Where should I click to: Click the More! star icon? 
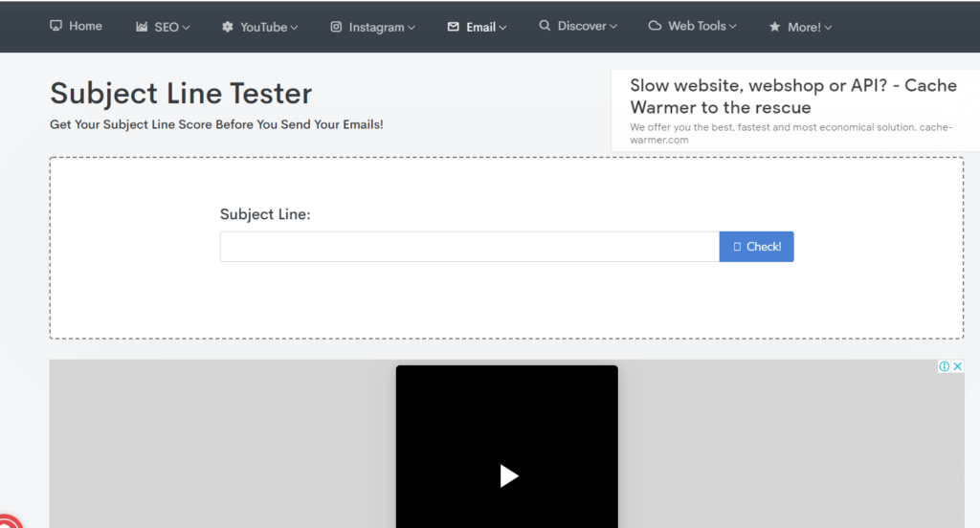pos(774,26)
